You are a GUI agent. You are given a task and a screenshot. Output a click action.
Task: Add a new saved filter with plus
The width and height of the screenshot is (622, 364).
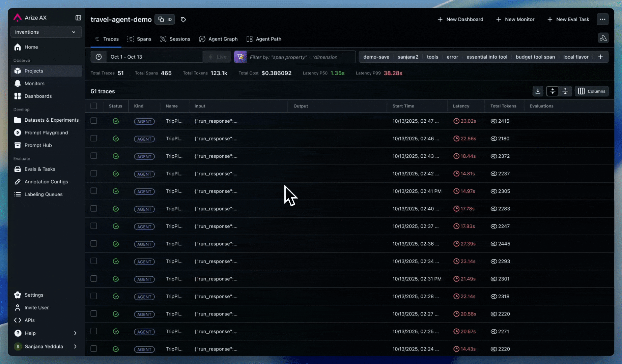[x=600, y=57]
